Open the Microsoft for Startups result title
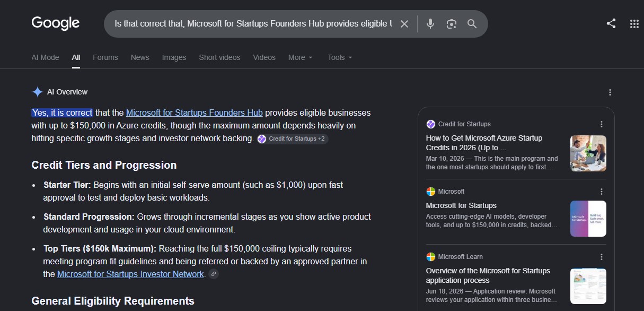The height and width of the screenshot is (311, 644). point(461,205)
